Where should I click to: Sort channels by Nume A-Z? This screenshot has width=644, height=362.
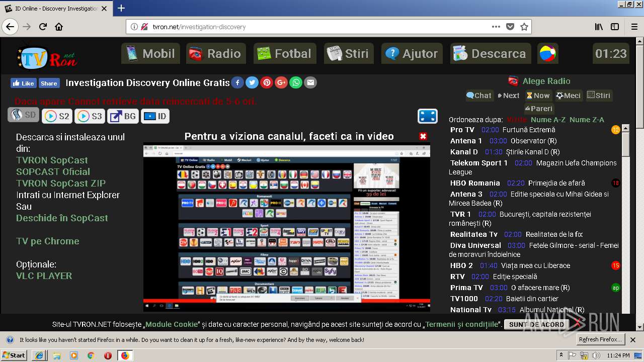pos(548,120)
